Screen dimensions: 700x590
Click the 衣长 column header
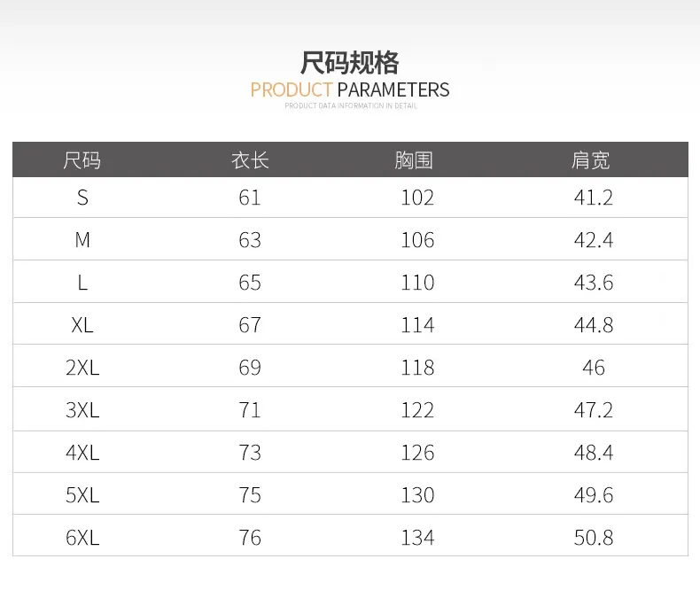pyautogui.click(x=250, y=160)
